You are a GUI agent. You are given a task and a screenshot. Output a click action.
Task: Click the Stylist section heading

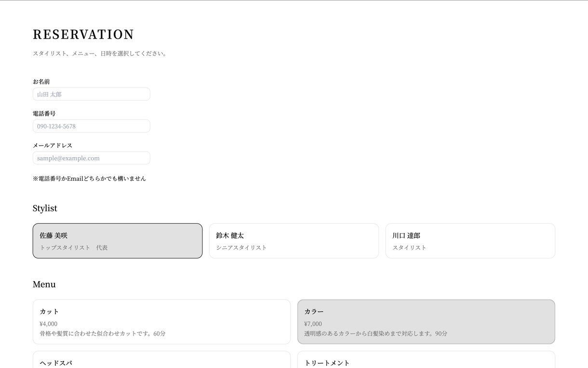click(x=45, y=208)
